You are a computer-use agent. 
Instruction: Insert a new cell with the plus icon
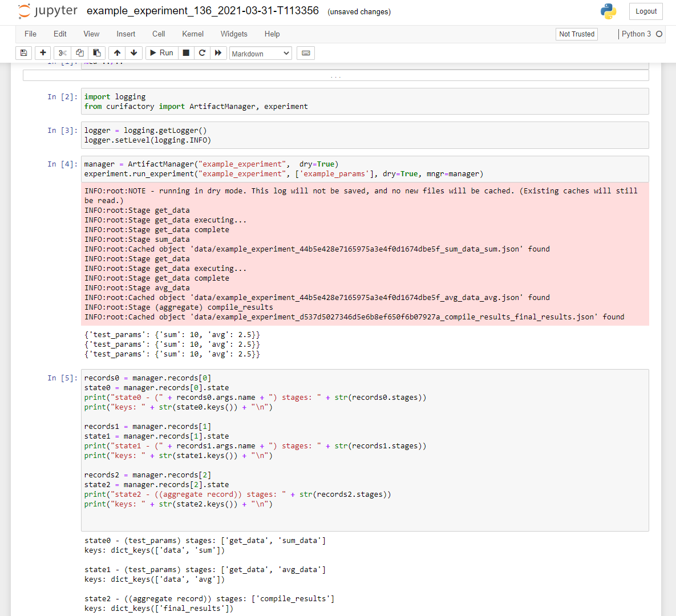click(42, 52)
